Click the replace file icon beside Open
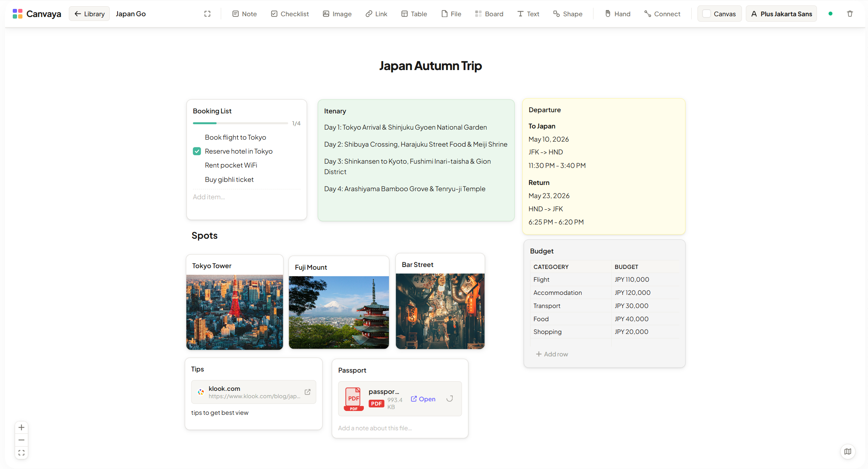868x469 pixels. (x=450, y=399)
